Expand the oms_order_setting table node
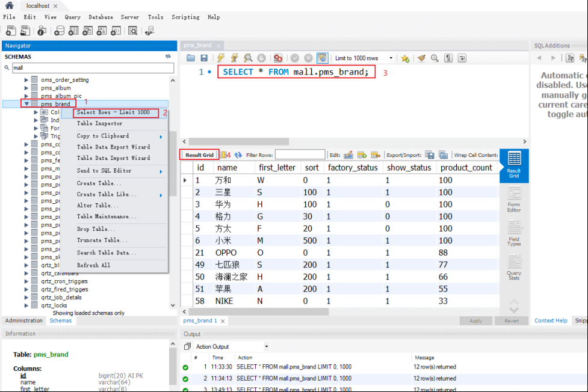The width and height of the screenshot is (588, 392). 26,80
